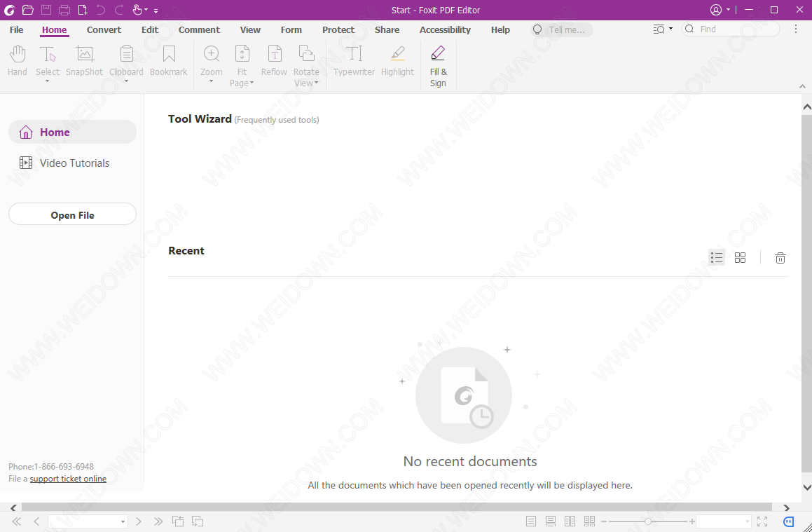The width and height of the screenshot is (812, 532).
Task: Enable single page view in status bar
Action: (531, 521)
